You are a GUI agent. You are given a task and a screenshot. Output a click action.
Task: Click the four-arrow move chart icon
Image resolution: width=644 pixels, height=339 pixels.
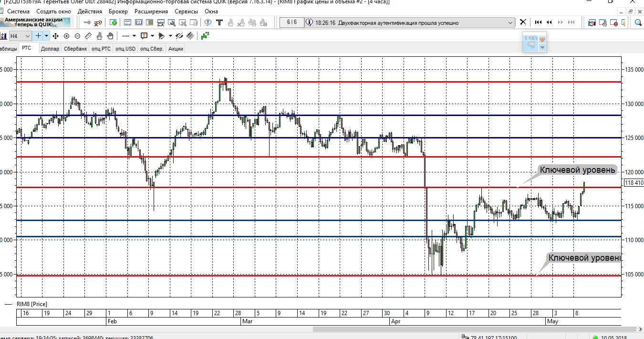55,36
